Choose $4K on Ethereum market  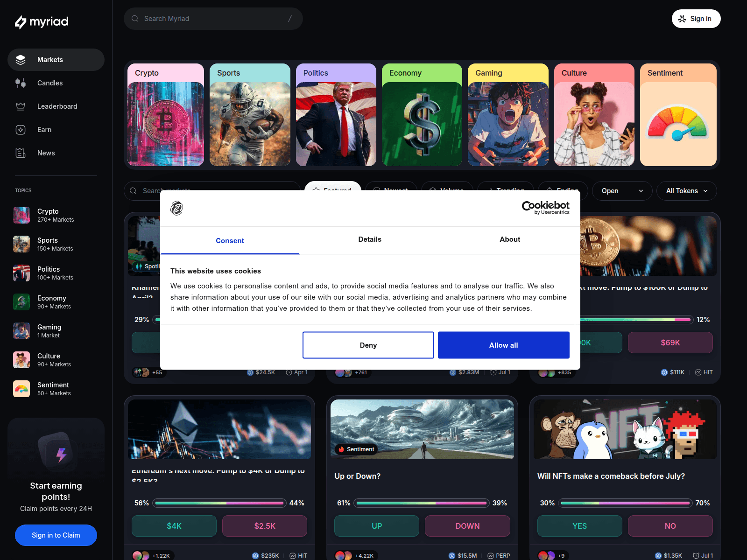coord(174,526)
